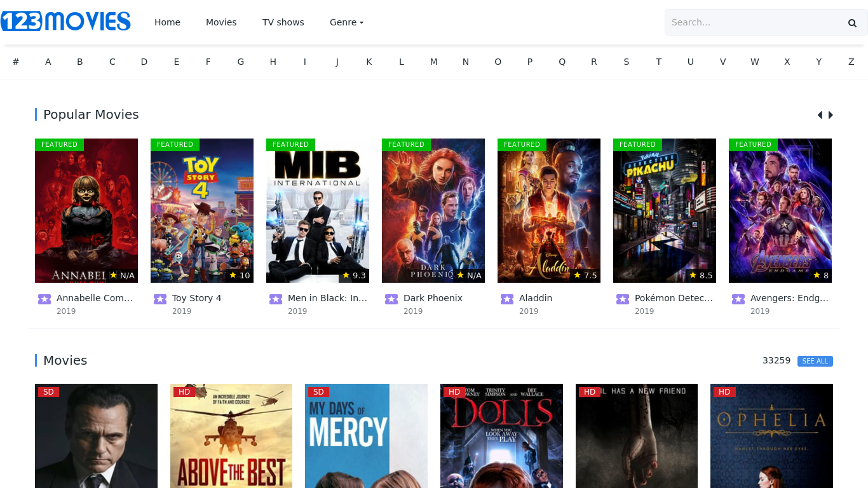This screenshot has width=868, height=488.
Task: Filter titles starting with letter D
Action: [x=144, y=62]
